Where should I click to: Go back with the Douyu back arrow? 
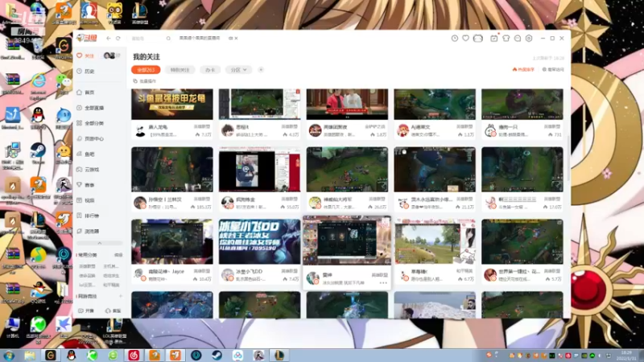click(109, 38)
